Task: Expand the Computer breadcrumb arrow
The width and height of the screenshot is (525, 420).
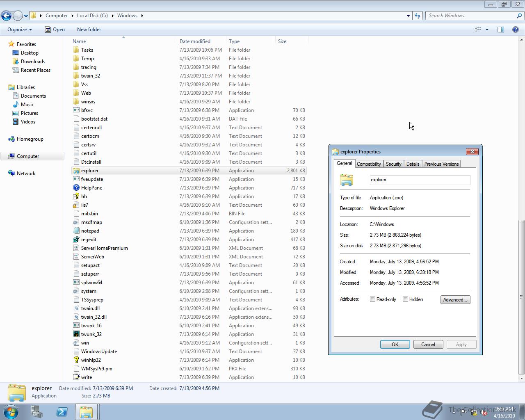Action: click(73, 16)
